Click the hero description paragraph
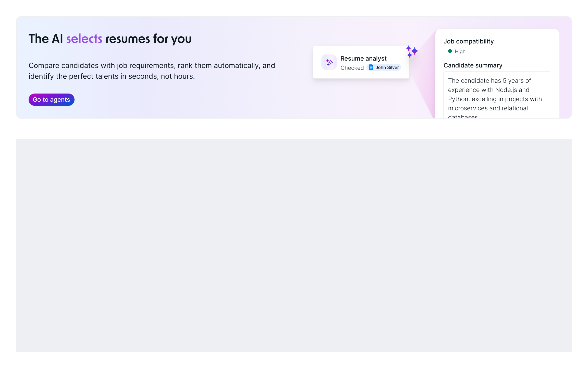The width and height of the screenshot is (588, 368). coord(152,71)
